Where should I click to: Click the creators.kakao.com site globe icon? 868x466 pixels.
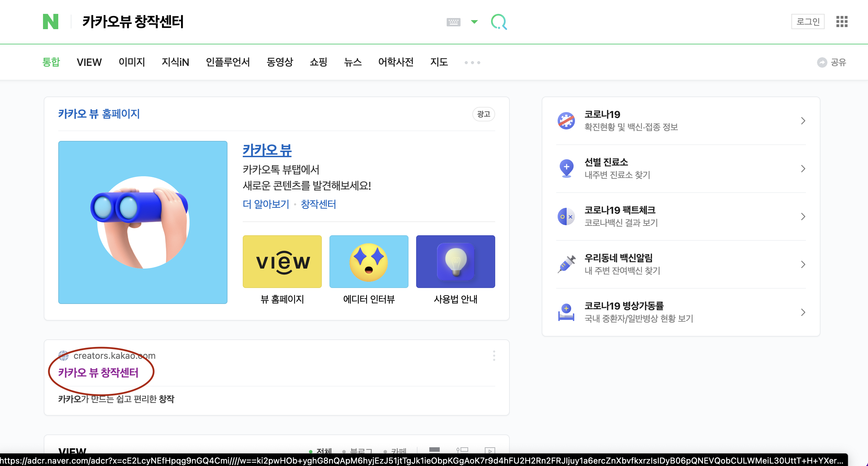63,356
